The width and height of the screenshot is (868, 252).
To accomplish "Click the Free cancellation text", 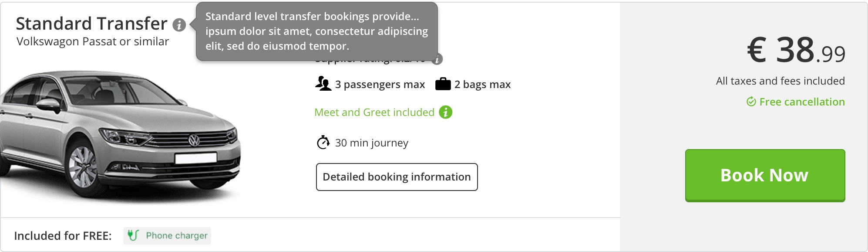I will point(802,102).
